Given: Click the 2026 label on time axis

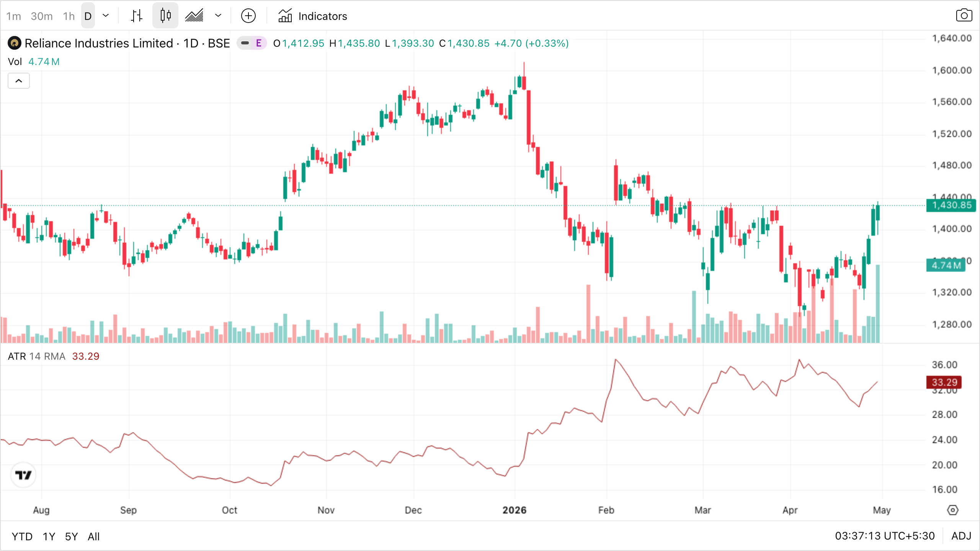Looking at the screenshot, I should pyautogui.click(x=514, y=510).
